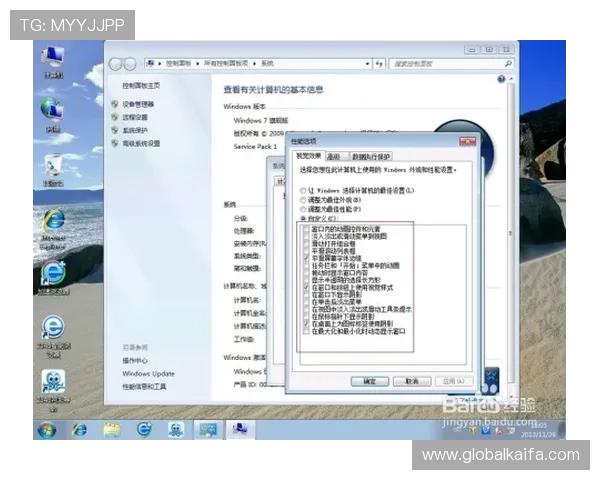Open 高级系统设置 from the left pane
The width and height of the screenshot is (600, 480).
(141, 143)
